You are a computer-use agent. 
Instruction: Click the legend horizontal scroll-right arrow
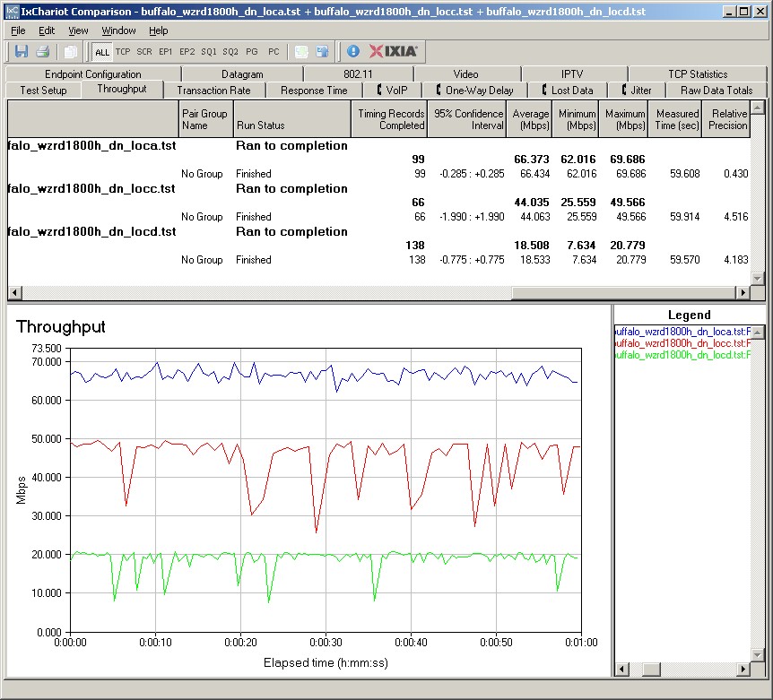click(743, 669)
